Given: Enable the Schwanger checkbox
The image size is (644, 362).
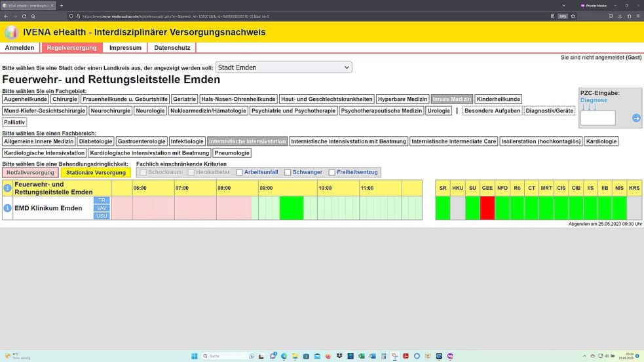Looking at the screenshot, I should tap(288, 172).
